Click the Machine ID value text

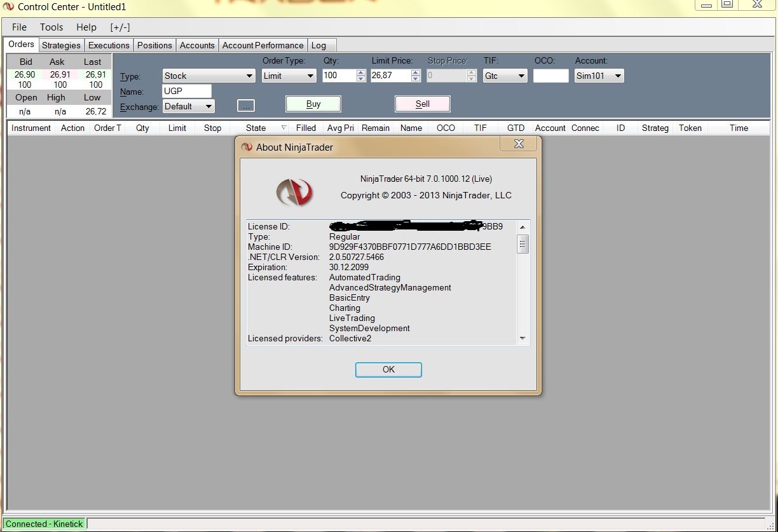[410, 247]
